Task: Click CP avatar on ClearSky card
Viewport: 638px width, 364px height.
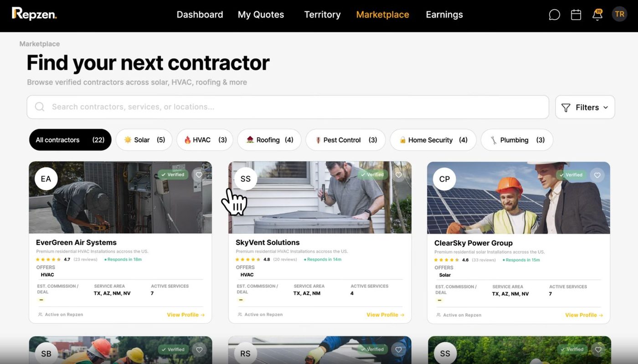Action: click(x=444, y=179)
